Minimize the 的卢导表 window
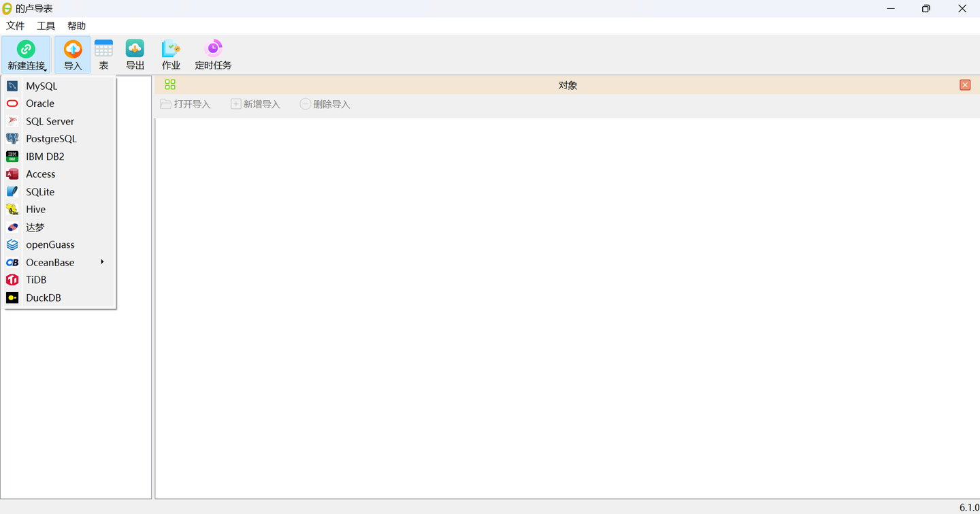Image resolution: width=980 pixels, height=514 pixels. (x=891, y=8)
